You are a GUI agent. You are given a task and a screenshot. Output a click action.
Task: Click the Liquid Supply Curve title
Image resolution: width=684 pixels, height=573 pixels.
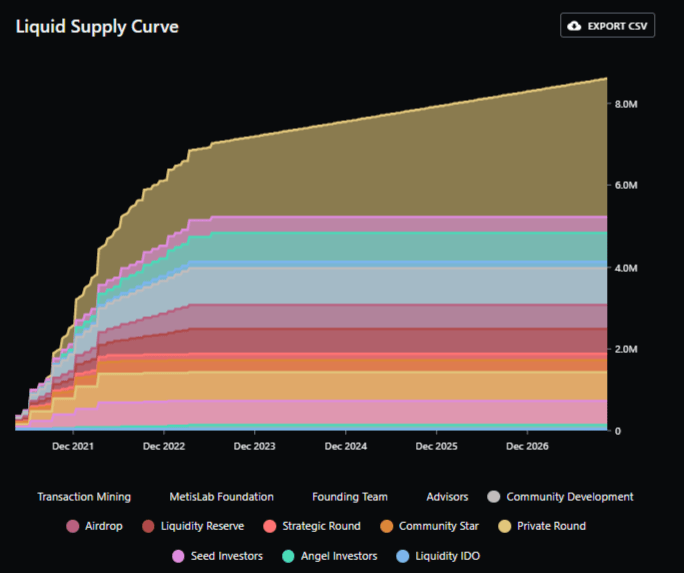(97, 27)
